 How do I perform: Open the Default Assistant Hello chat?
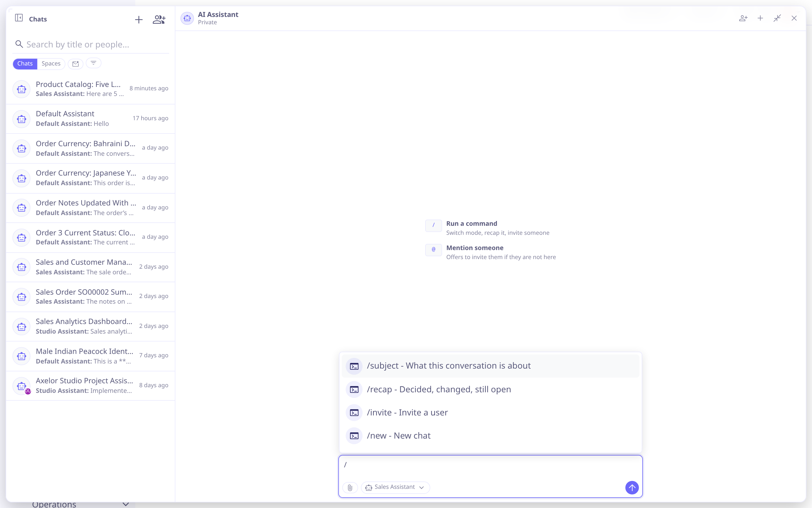[x=90, y=119]
